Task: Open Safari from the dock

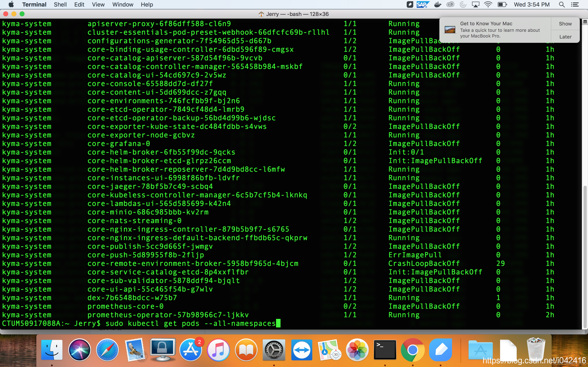Action: pos(107,350)
